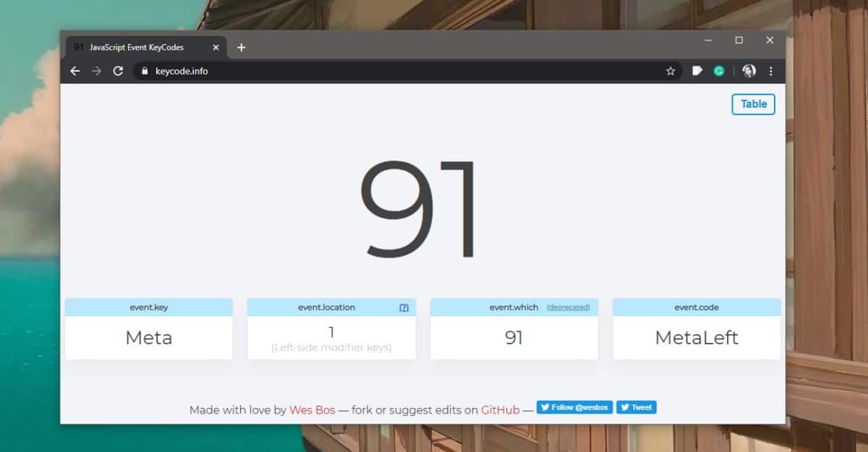Click the lock icon for site info

point(145,71)
